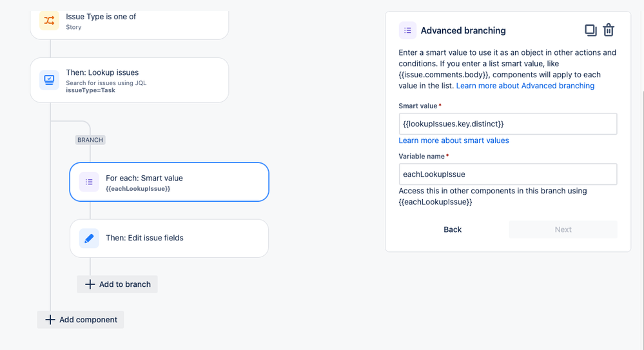Follow Learn more about smart values link
The height and width of the screenshot is (350, 644).
[x=454, y=141]
